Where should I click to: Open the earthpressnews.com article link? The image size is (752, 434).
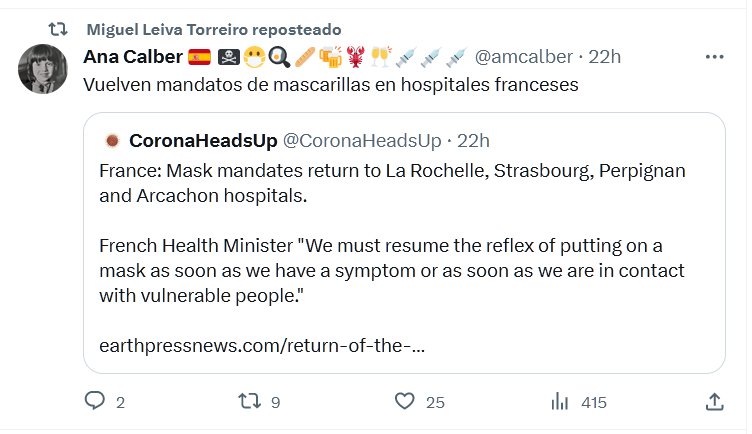262,346
